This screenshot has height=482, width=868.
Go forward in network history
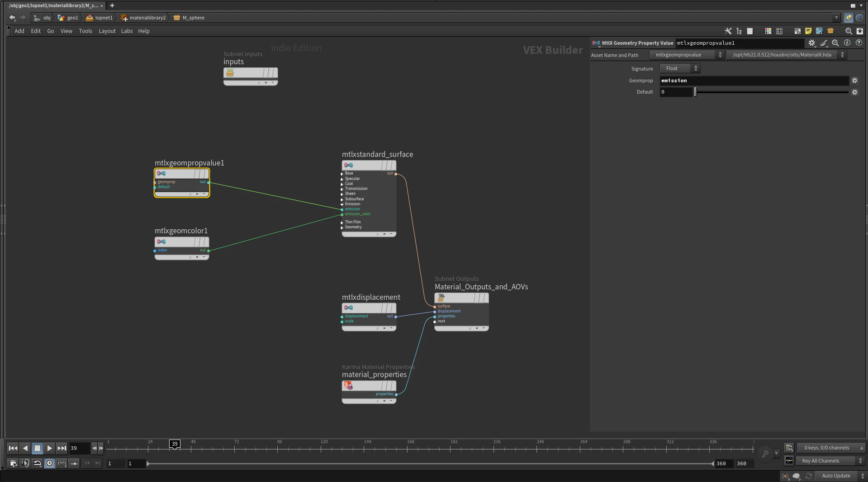[23, 18]
